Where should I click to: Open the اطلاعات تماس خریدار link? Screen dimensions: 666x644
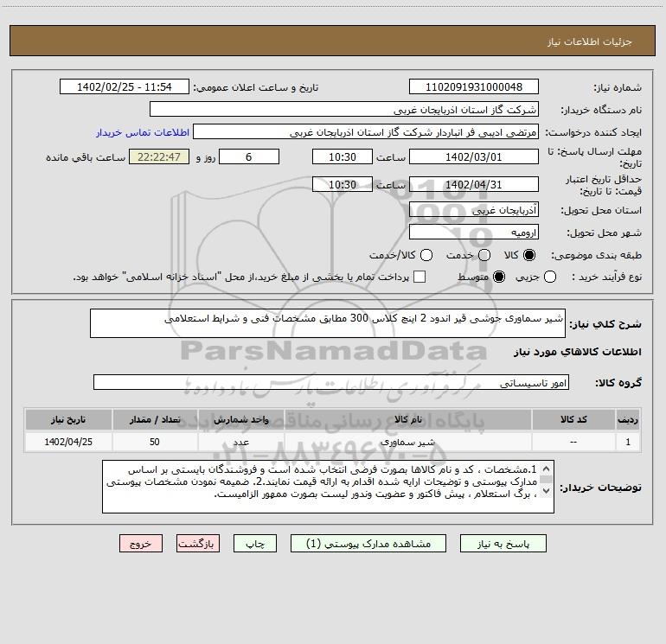coord(143,132)
